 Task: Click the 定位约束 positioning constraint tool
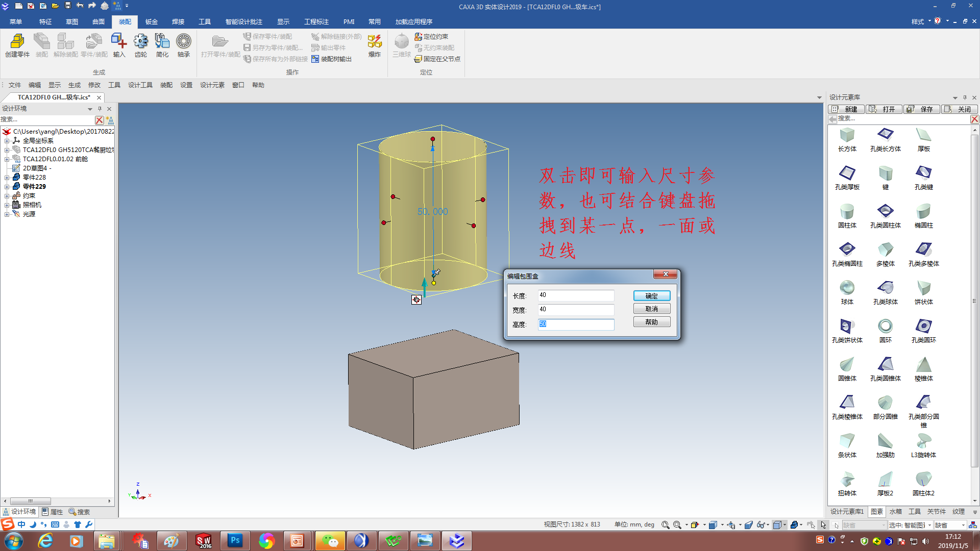pyautogui.click(x=431, y=37)
